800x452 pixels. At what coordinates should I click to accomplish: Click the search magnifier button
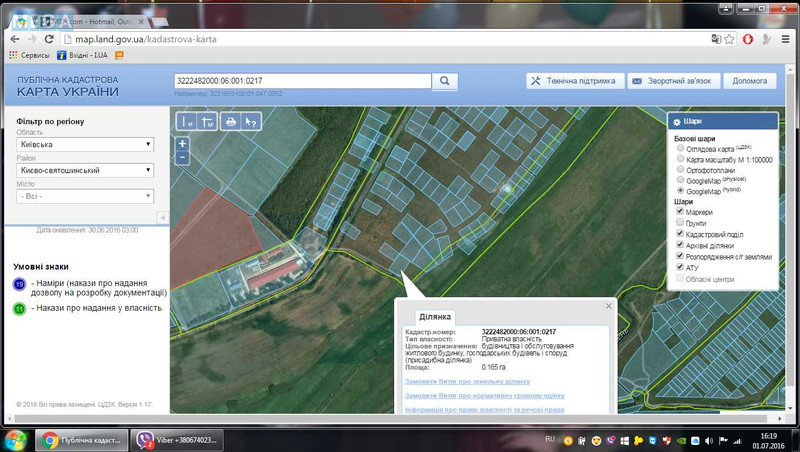(x=444, y=81)
